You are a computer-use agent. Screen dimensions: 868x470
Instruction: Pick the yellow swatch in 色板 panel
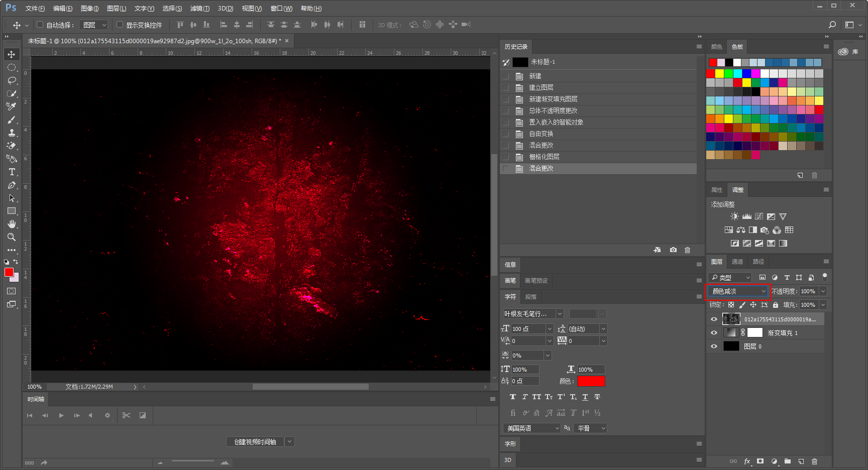point(720,73)
